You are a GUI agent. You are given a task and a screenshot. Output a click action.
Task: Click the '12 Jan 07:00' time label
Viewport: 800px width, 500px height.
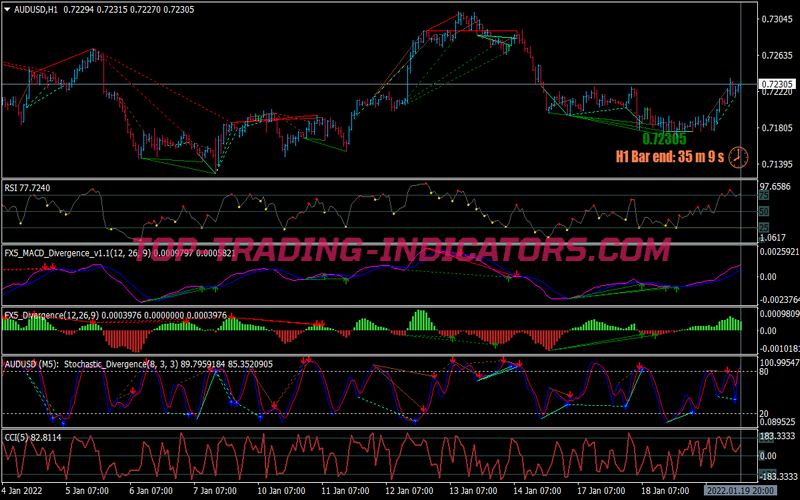click(x=409, y=491)
